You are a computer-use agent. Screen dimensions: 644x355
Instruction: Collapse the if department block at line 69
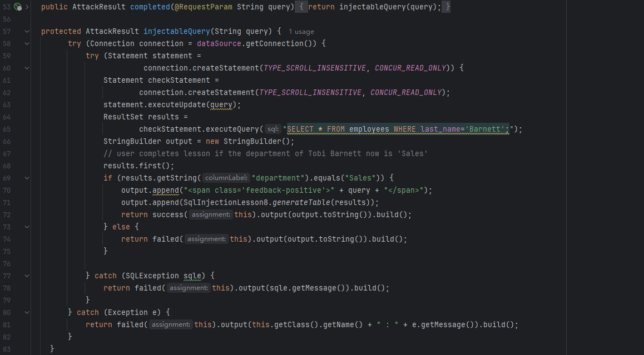27,178
